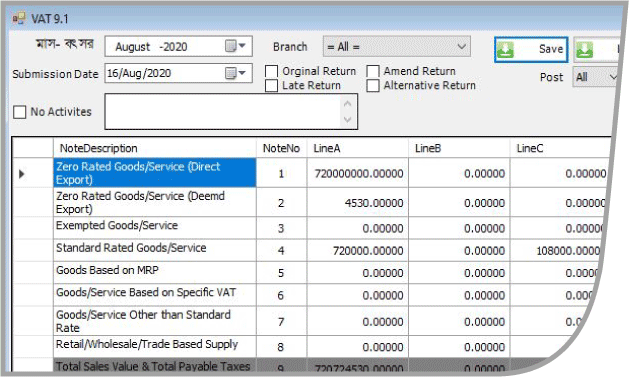Screen dimensions: 632x377
Task: Open the month-year calendar picker icon
Action: [231, 46]
